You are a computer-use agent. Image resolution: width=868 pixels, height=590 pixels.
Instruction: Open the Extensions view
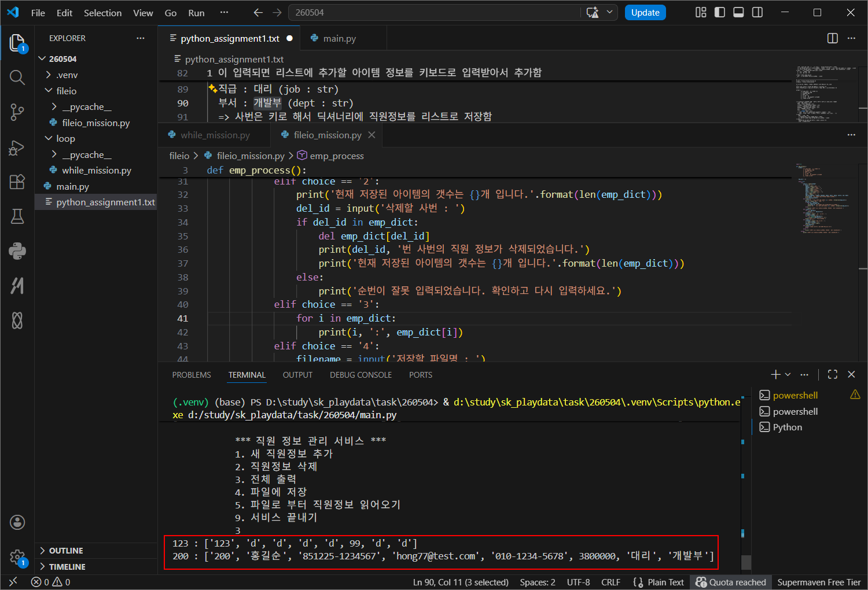17,182
